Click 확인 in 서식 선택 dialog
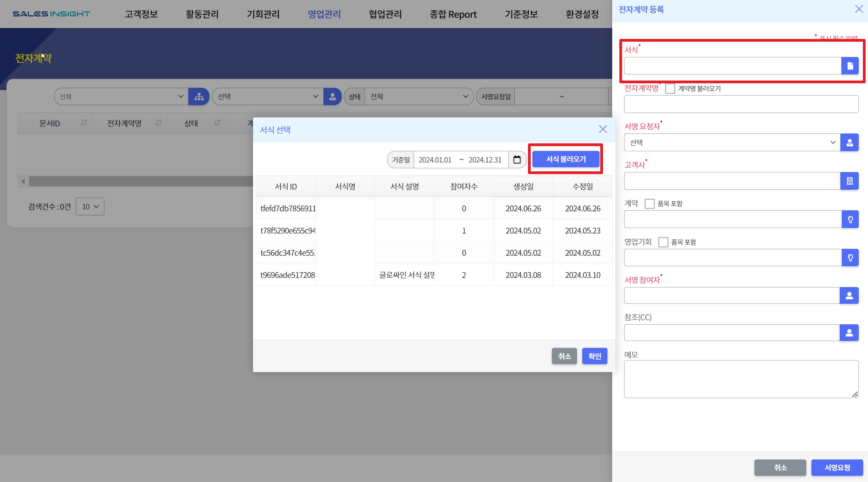868x482 pixels. 594,356
